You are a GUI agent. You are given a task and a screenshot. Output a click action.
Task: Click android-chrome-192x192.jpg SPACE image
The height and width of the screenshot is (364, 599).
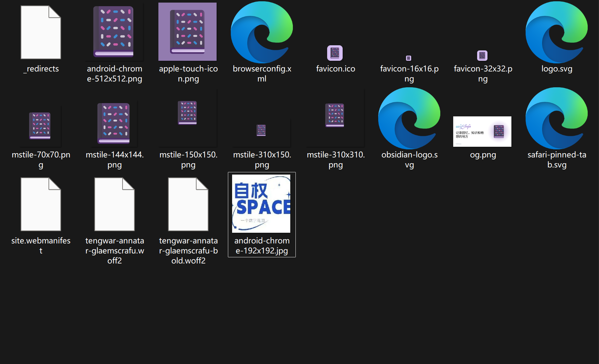click(x=261, y=204)
